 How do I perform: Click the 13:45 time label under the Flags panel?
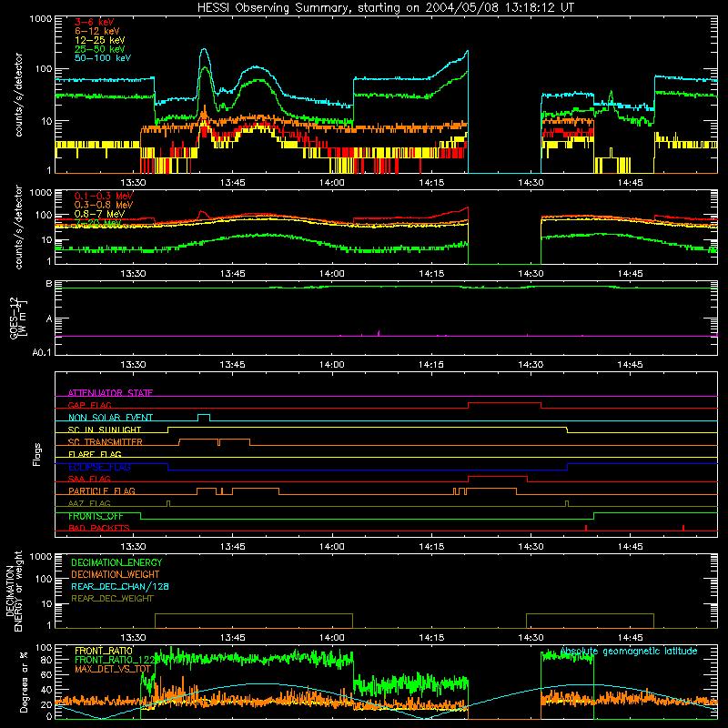[x=233, y=547]
